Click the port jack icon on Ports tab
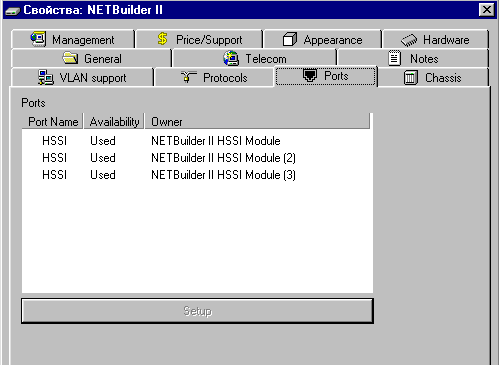Viewport: 499px width, 365px height. tap(310, 75)
